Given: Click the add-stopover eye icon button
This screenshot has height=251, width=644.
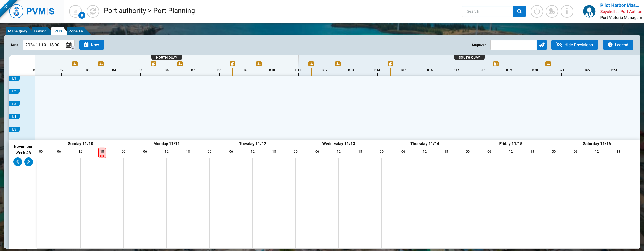Looking at the screenshot, I should click(542, 45).
